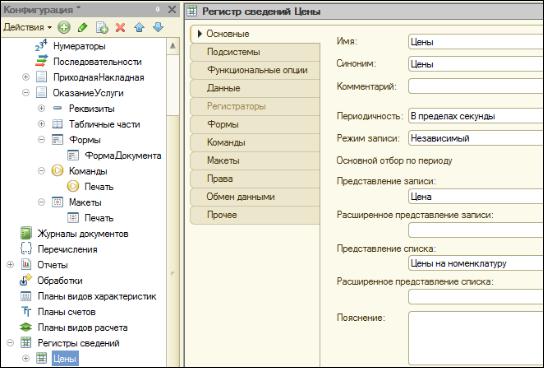
Task: Click the Планы видов расчета icon
Action: pyautogui.click(x=26, y=327)
